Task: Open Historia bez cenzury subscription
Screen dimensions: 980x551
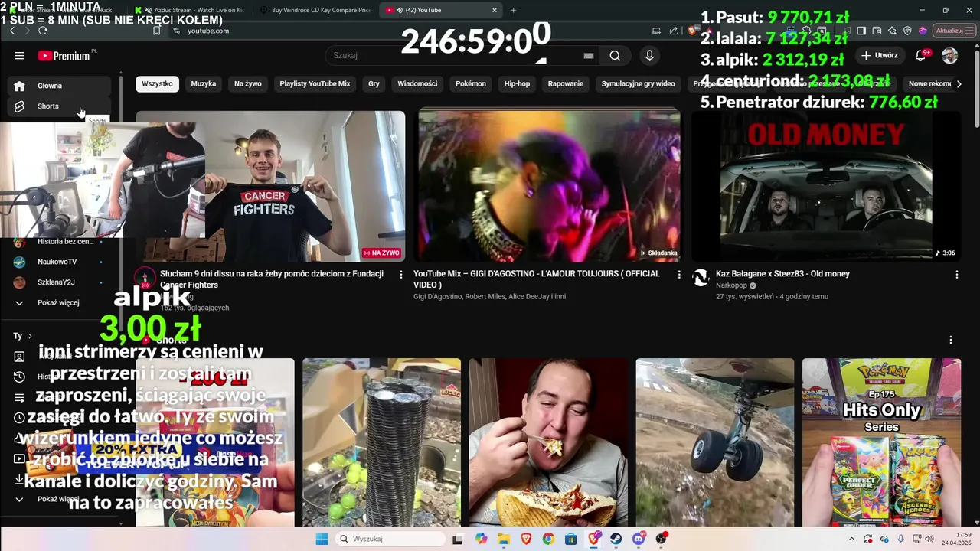Action: (59, 241)
